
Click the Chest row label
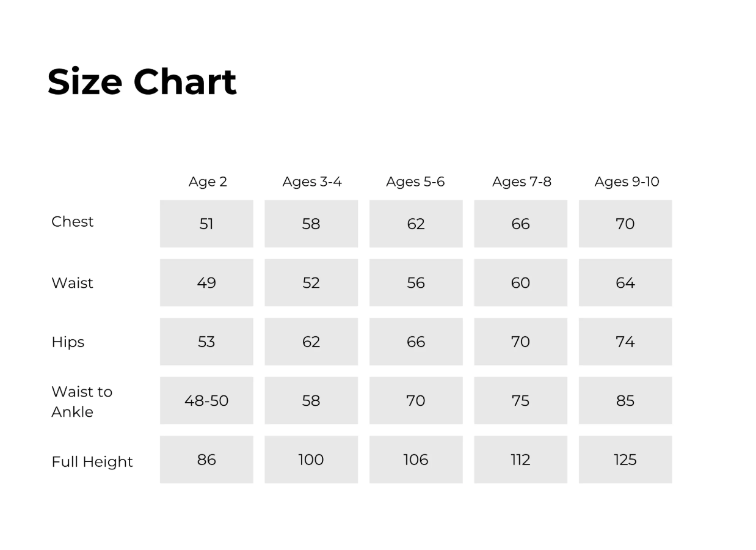pyautogui.click(x=72, y=221)
